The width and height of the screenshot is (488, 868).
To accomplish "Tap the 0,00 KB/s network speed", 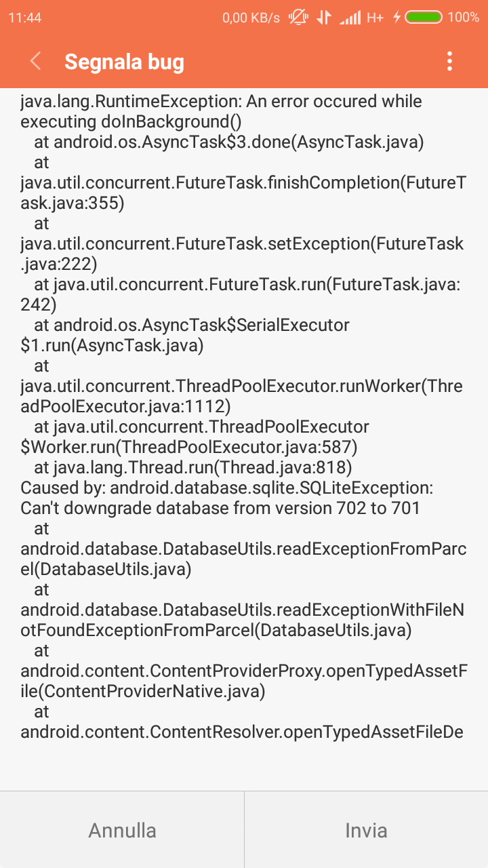I will [x=251, y=18].
